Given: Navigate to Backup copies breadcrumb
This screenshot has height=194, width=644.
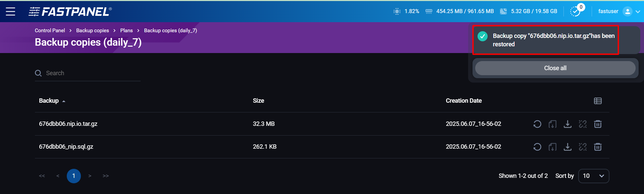Looking at the screenshot, I should point(92,31).
